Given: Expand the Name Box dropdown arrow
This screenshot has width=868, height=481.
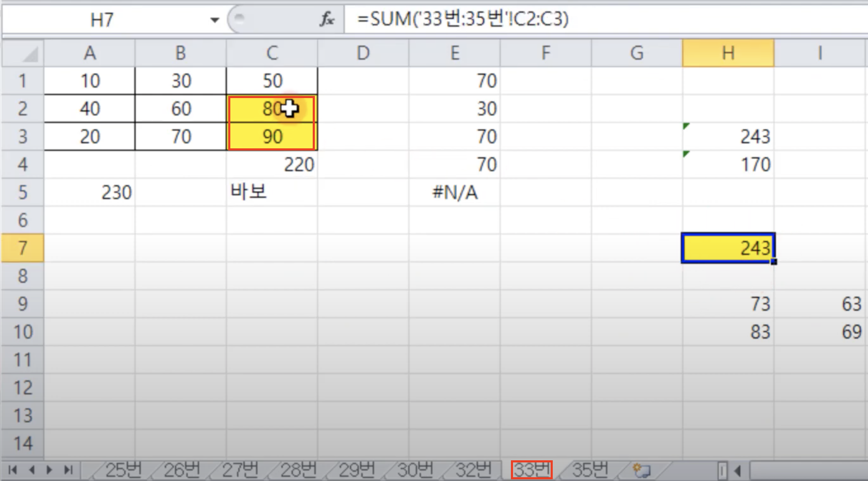Looking at the screenshot, I should click(x=215, y=20).
